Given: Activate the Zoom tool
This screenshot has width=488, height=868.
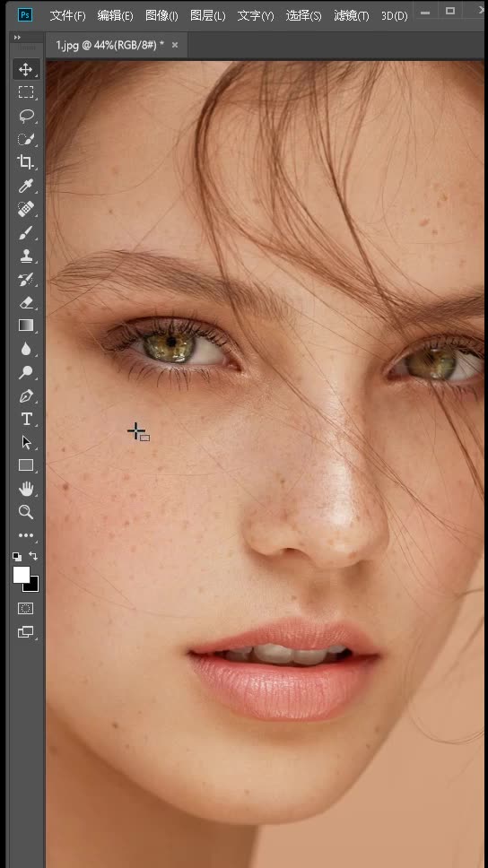Looking at the screenshot, I should pyautogui.click(x=25, y=511).
